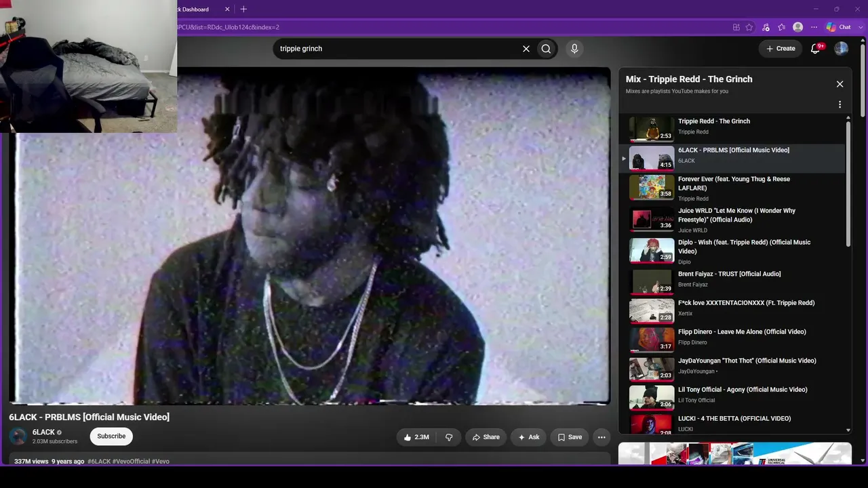
Task: Add this page to browser favorites
Action: point(749,27)
